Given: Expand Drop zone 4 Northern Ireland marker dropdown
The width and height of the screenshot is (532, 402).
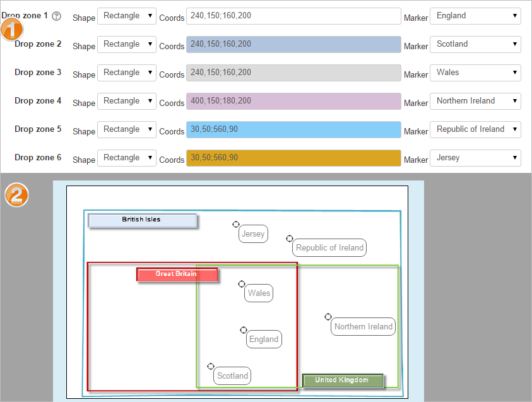Looking at the screenshot, I should click(x=475, y=101).
